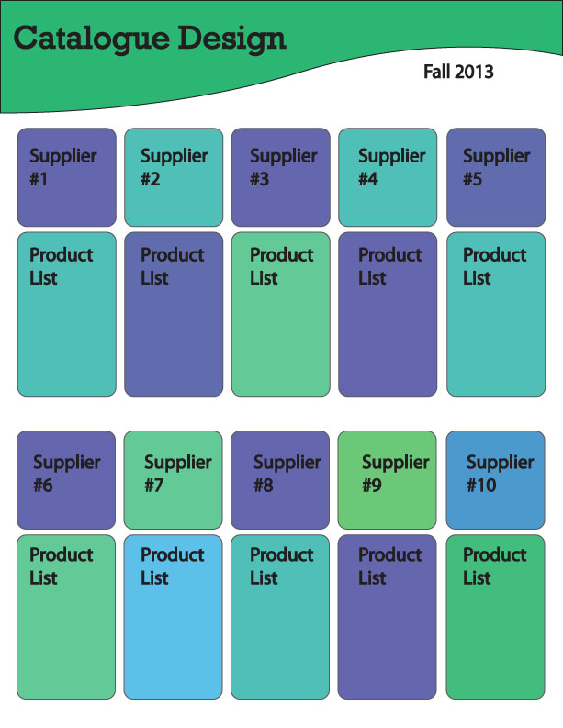Click Product List under Supplier #6
Image resolution: width=563 pixels, height=728 pixels.
coord(66,617)
